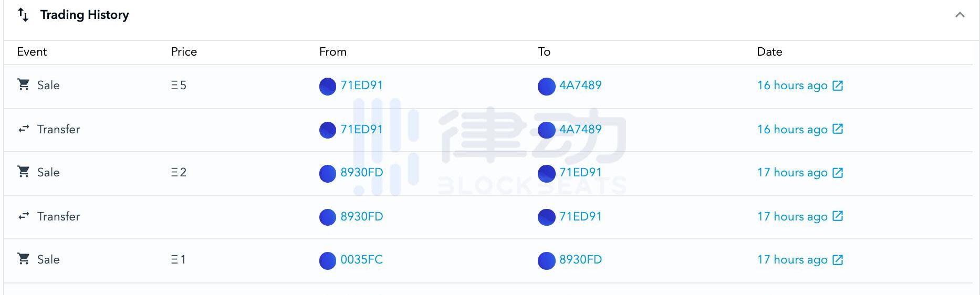This screenshot has width=980, height=295.
Task: Open external link icon for Ξ2 sale
Action: (838, 173)
